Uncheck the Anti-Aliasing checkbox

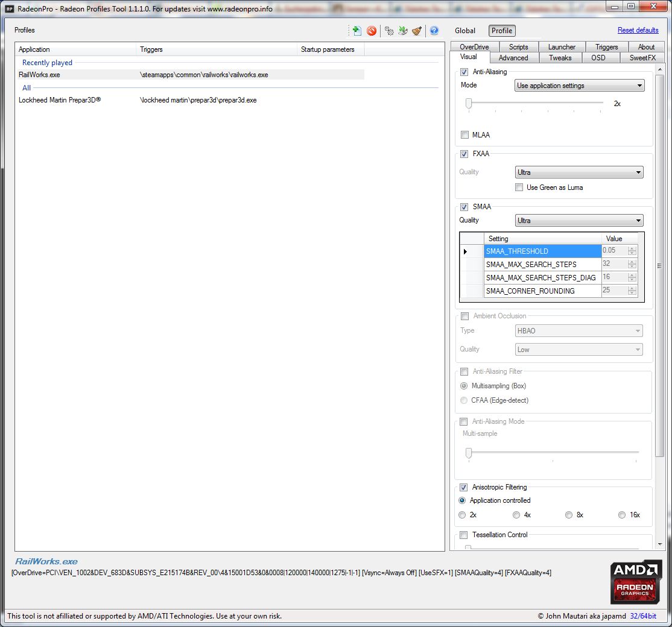click(464, 72)
